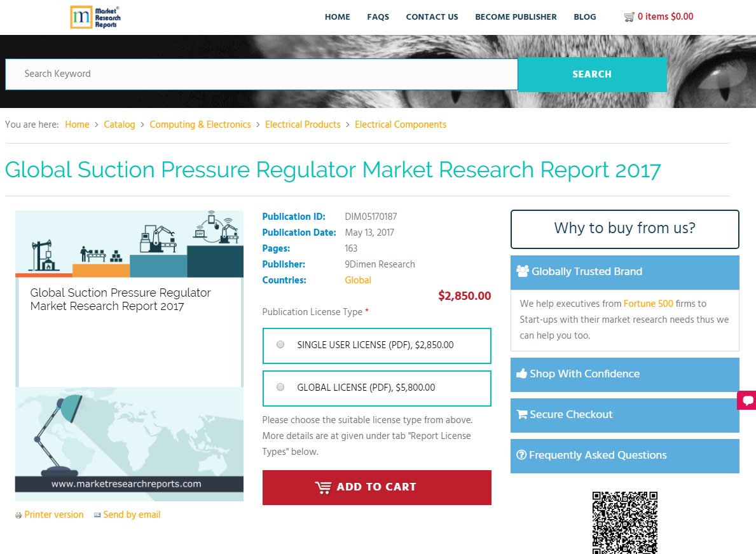Open the red chat bubble widget
This screenshot has height=554, width=756.
(747, 400)
